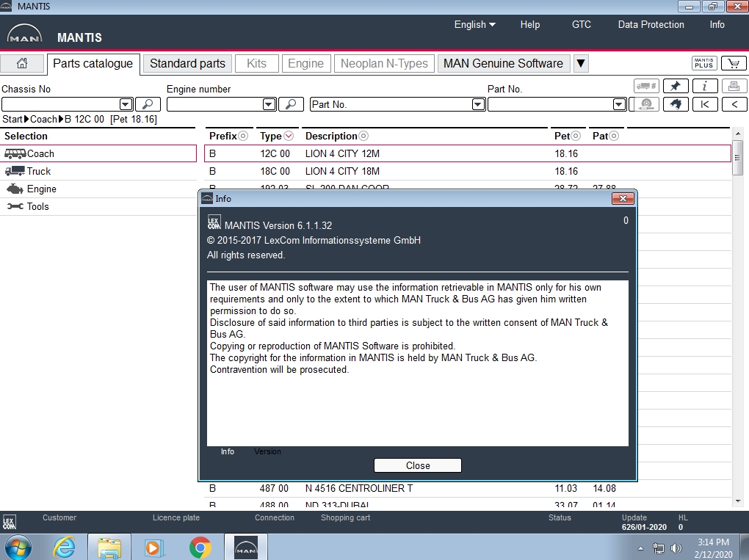
Task: Show hidden tray icons arrow
Action: [x=640, y=548]
